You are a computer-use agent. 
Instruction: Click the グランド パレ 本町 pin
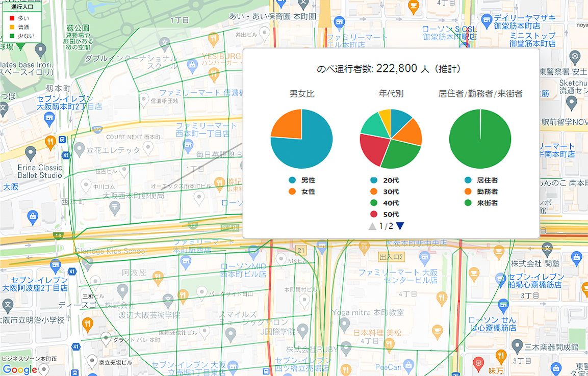(106, 338)
